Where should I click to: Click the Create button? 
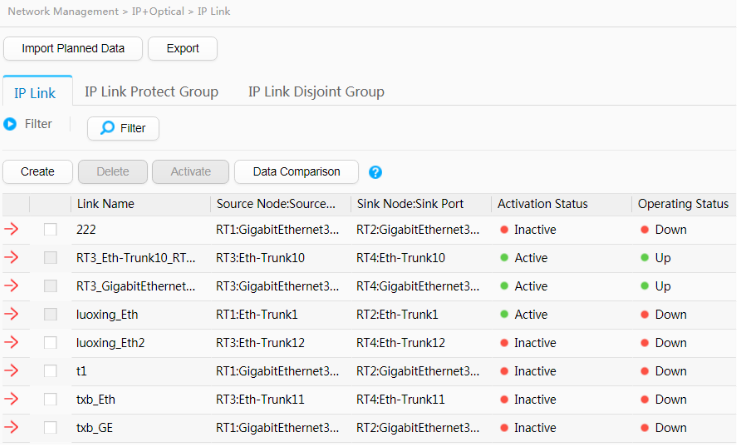click(38, 172)
